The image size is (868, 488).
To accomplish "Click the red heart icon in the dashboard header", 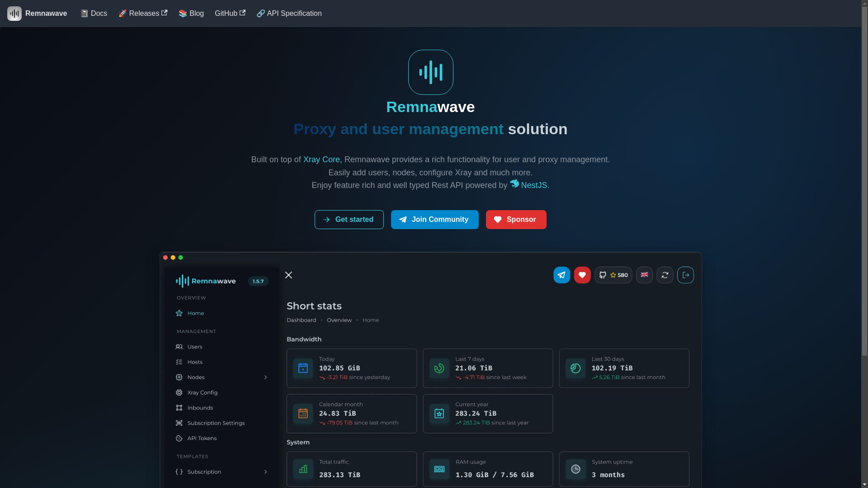I will pos(582,275).
